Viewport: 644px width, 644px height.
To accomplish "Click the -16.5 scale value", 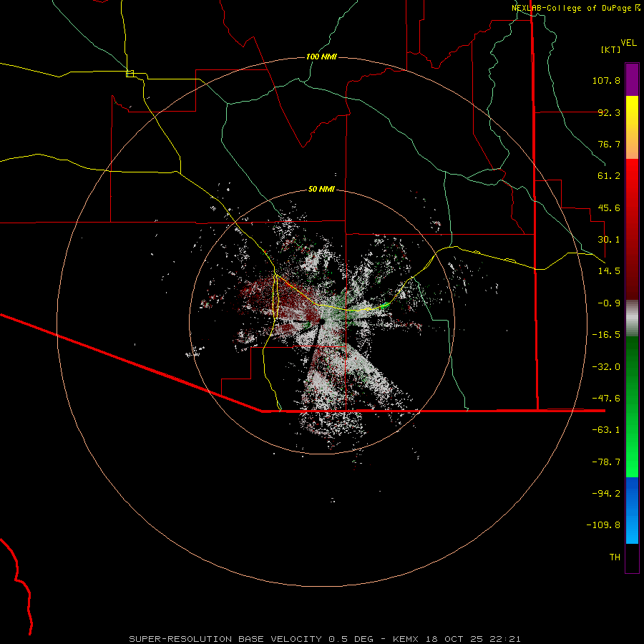I will (606, 335).
